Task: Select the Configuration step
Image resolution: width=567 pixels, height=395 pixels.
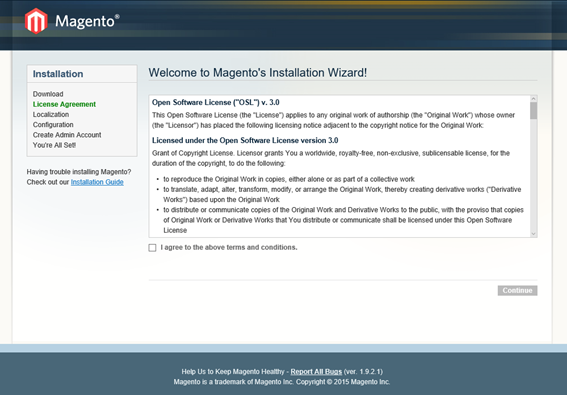Action: coord(53,124)
